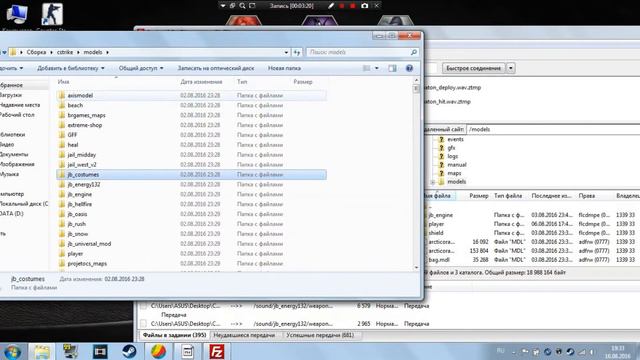
Task: Select the axismodel folder
Action: pyautogui.click(x=80, y=96)
